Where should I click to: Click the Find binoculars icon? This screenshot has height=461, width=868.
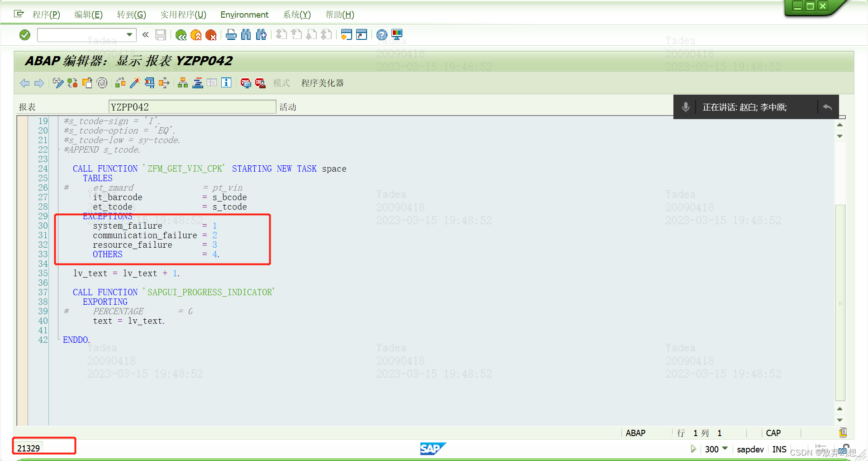click(x=246, y=34)
